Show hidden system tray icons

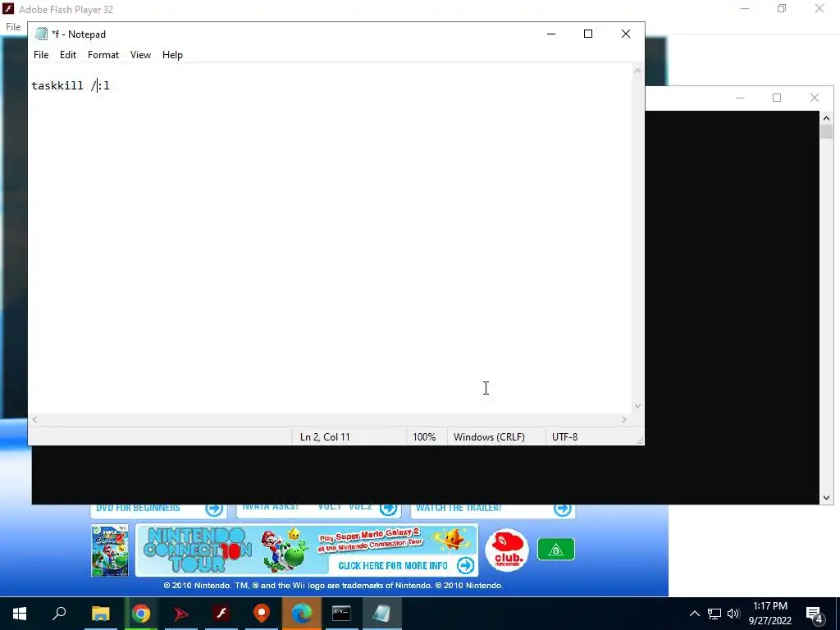tap(694, 614)
